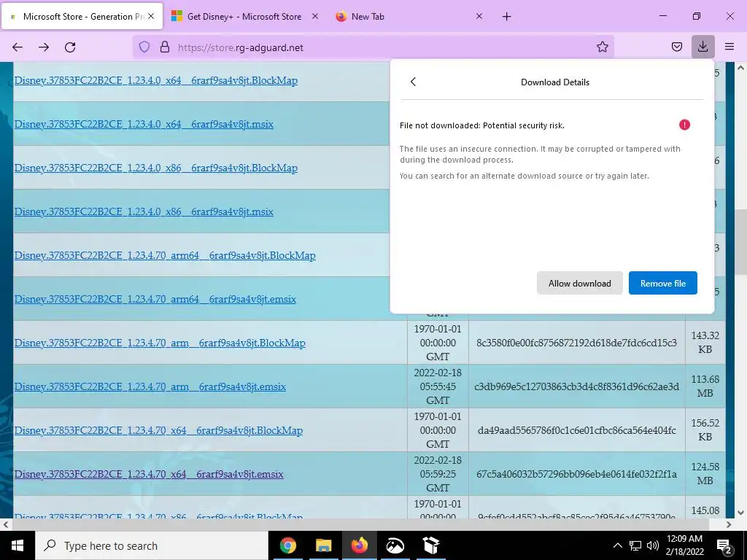Click Remove file button
Image resolution: width=747 pixels, height=560 pixels.
point(662,284)
